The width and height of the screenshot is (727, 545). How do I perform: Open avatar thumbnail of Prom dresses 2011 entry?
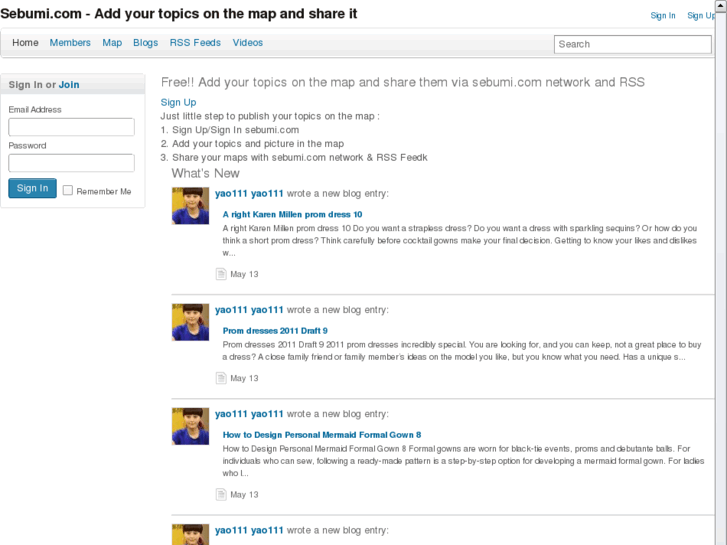point(191,322)
